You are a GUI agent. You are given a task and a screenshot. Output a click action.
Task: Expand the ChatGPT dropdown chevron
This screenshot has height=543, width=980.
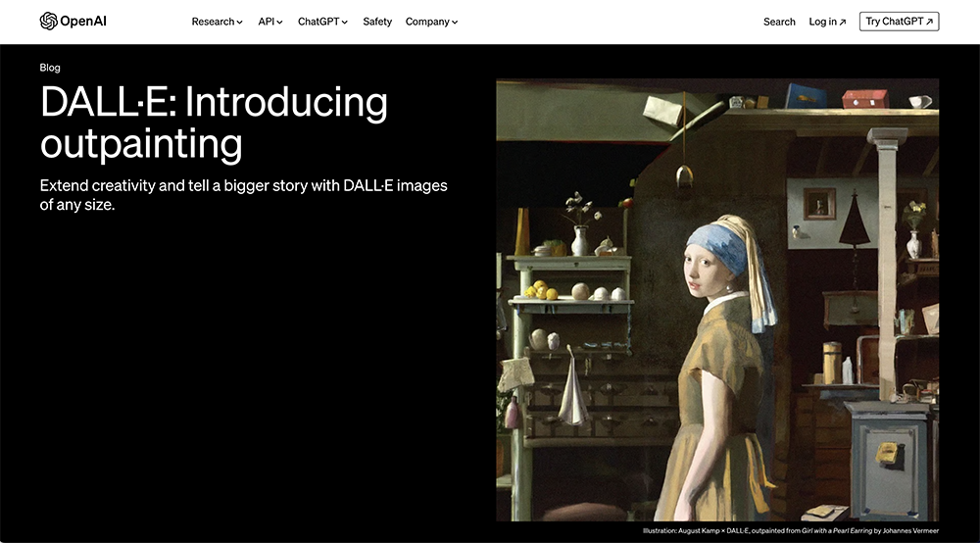[344, 22]
